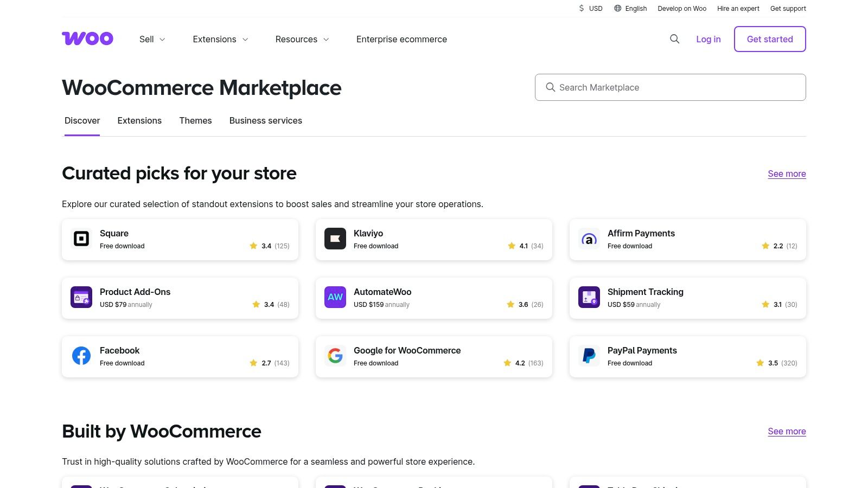Switch to the Themes tab
The height and width of the screenshot is (488, 868).
click(x=195, y=120)
